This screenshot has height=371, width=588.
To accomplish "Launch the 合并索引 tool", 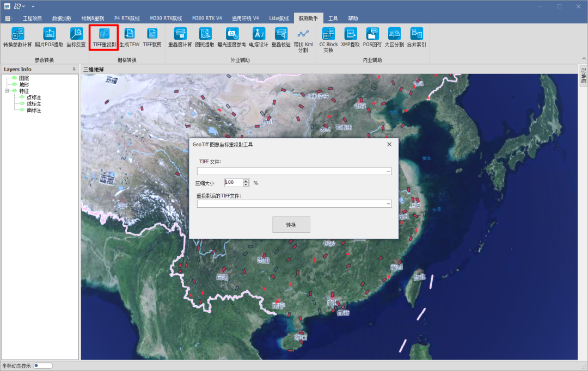I will (x=416, y=38).
